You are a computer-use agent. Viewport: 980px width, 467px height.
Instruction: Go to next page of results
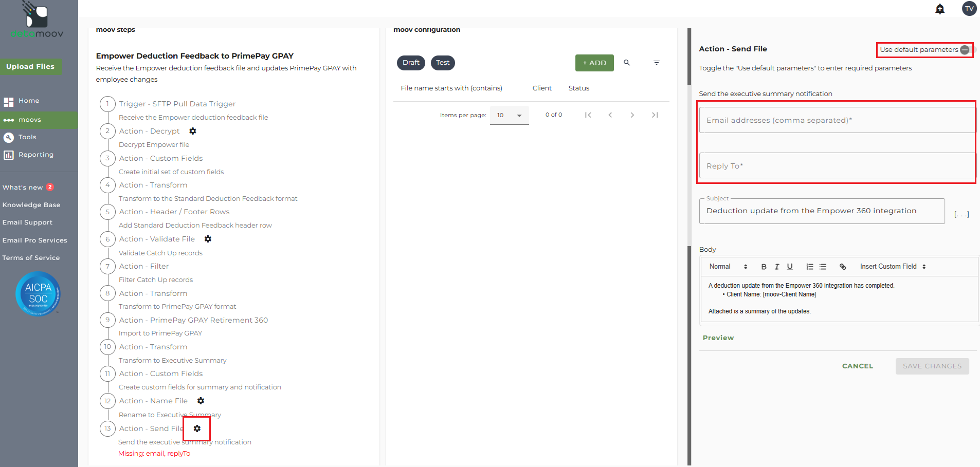coord(632,115)
